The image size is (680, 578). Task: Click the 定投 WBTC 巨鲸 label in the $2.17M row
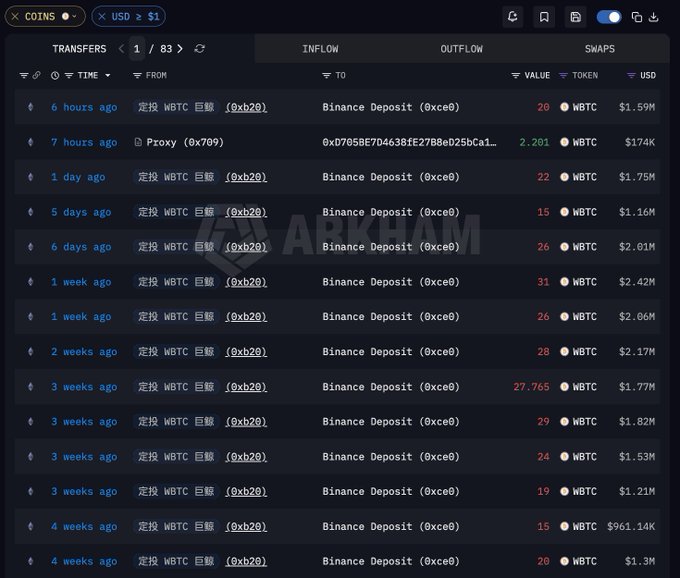[176, 352]
